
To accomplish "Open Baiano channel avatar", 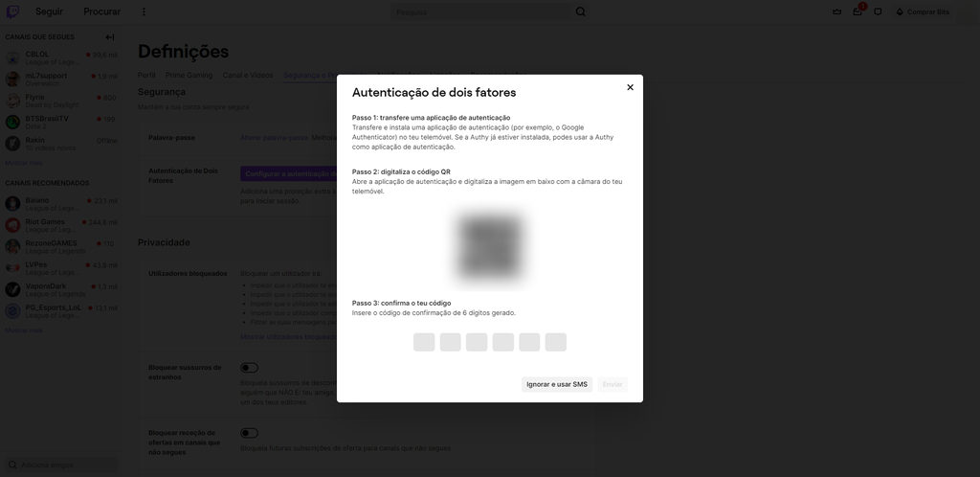I will [x=12, y=204].
